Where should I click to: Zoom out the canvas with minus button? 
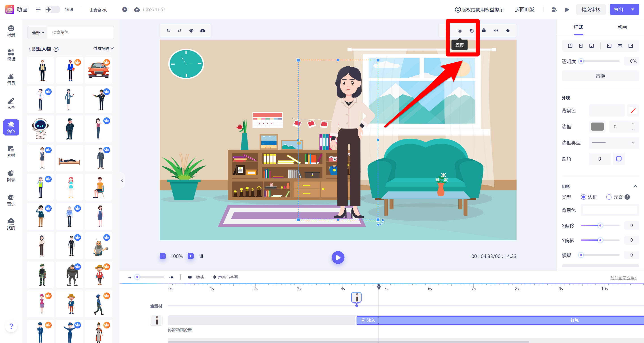coord(163,256)
